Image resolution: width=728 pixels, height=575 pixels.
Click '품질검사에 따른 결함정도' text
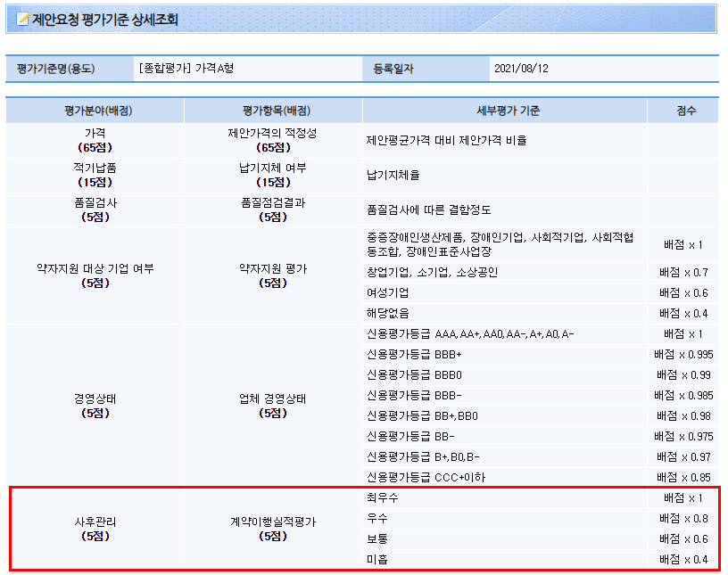pyautogui.click(x=428, y=210)
